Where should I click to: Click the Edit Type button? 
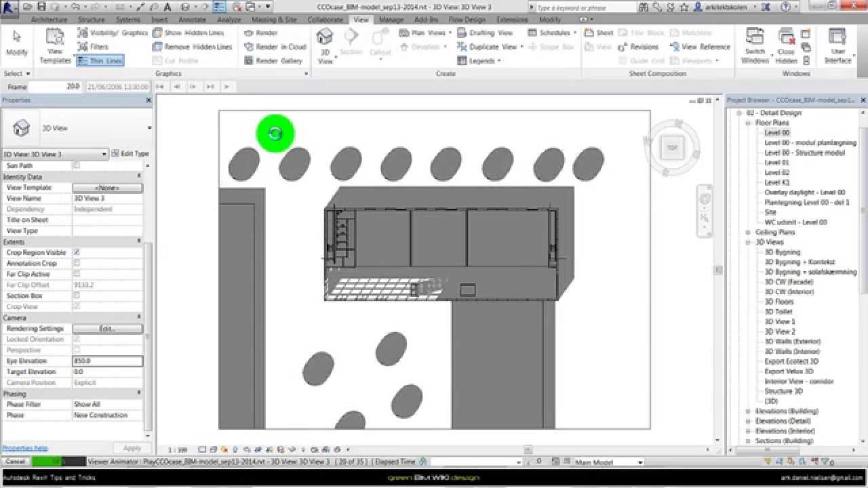(x=130, y=154)
